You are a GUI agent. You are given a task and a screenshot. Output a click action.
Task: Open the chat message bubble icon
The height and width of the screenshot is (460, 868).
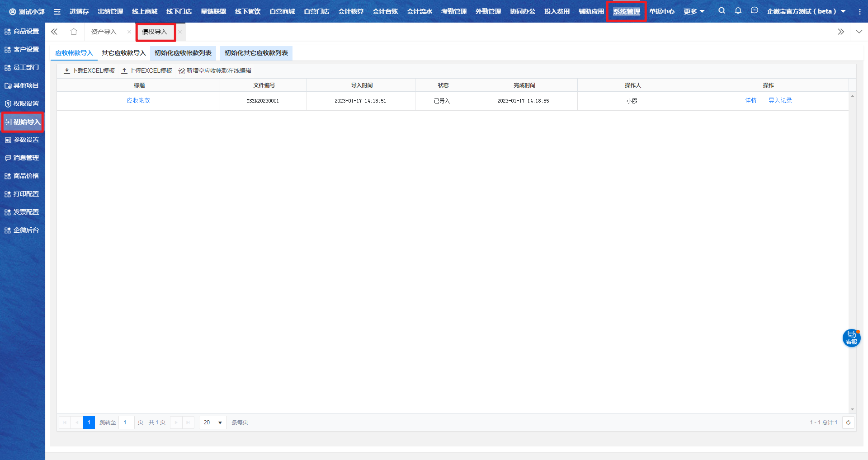[x=754, y=11]
